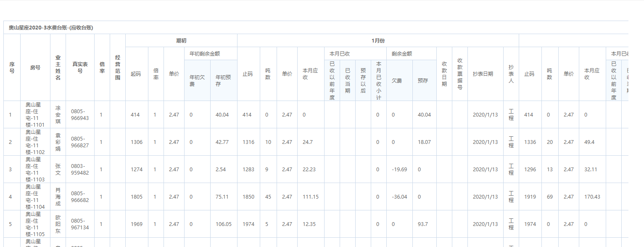The image size is (644, 247).
Task: Select year-start prepaid value 75.11
Action: pos(222,197)
